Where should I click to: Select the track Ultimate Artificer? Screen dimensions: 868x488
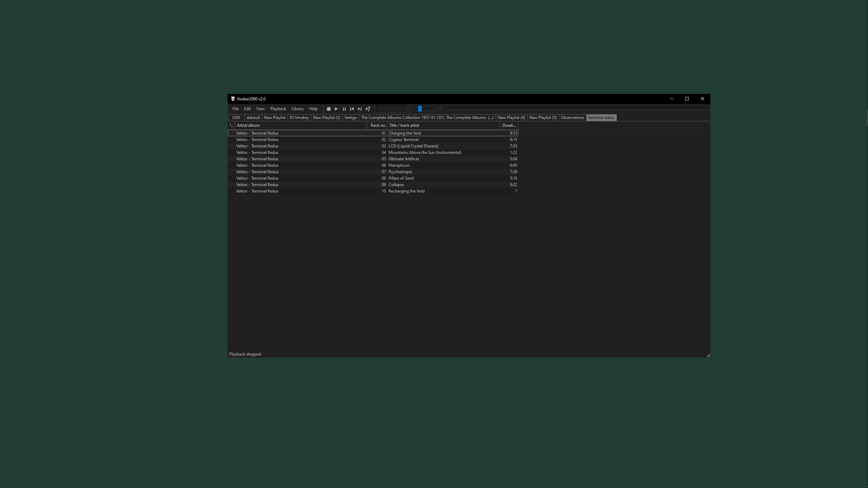point(373,159)
